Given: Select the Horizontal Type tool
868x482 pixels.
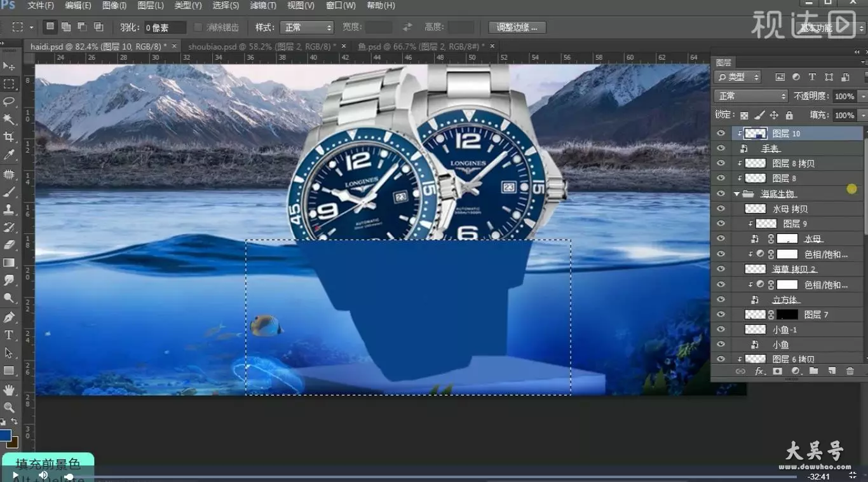Looking at the screenshot, I should coord(9,335).
